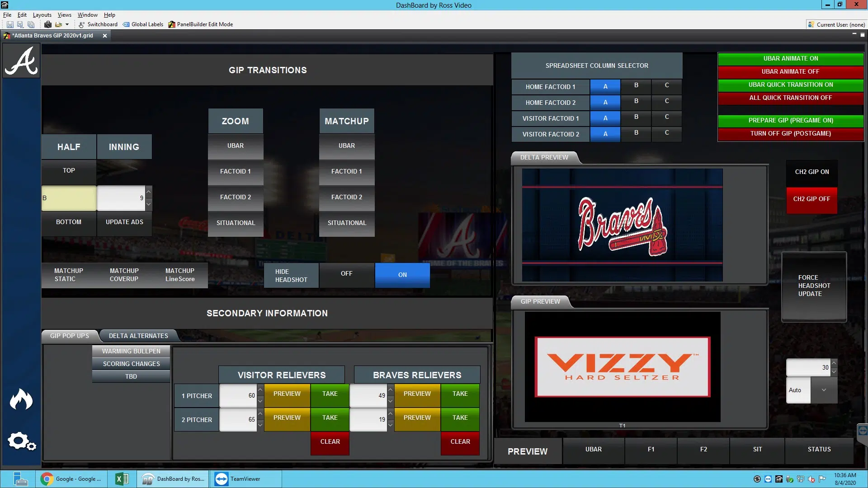Enable PanelBuilder Edit Mode
Screen dimensions: 868x488
[x=201, y=24]
